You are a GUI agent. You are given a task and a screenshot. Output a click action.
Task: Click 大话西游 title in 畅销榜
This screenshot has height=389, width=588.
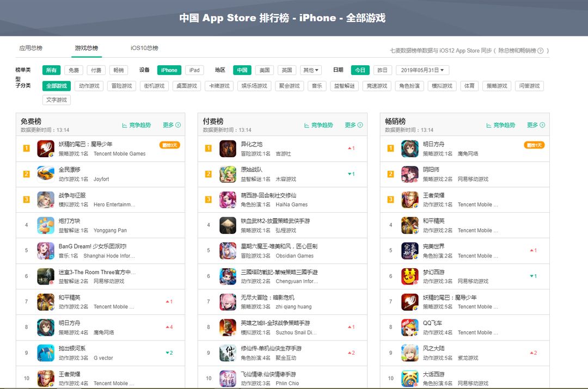433,374
